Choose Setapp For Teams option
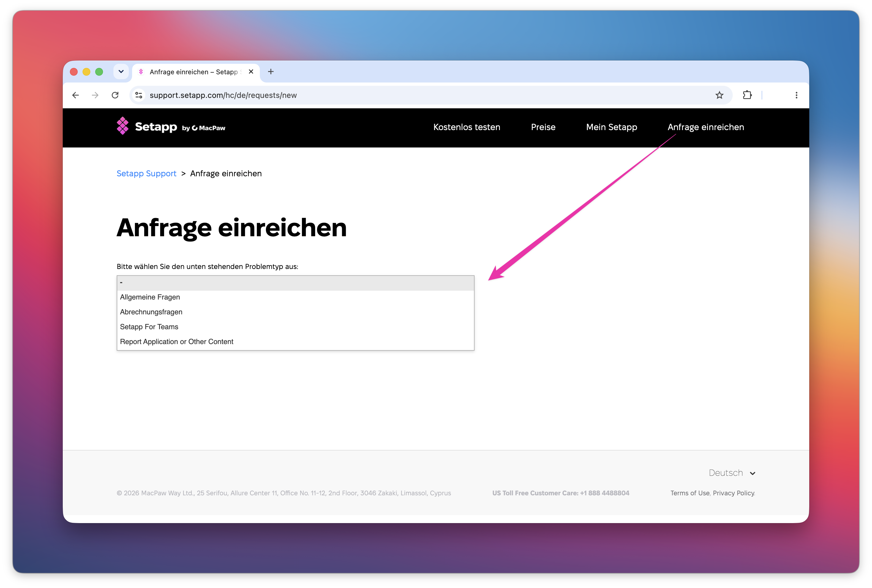The height and width of the screenshot is (588, 872). [x=295, y=327]
